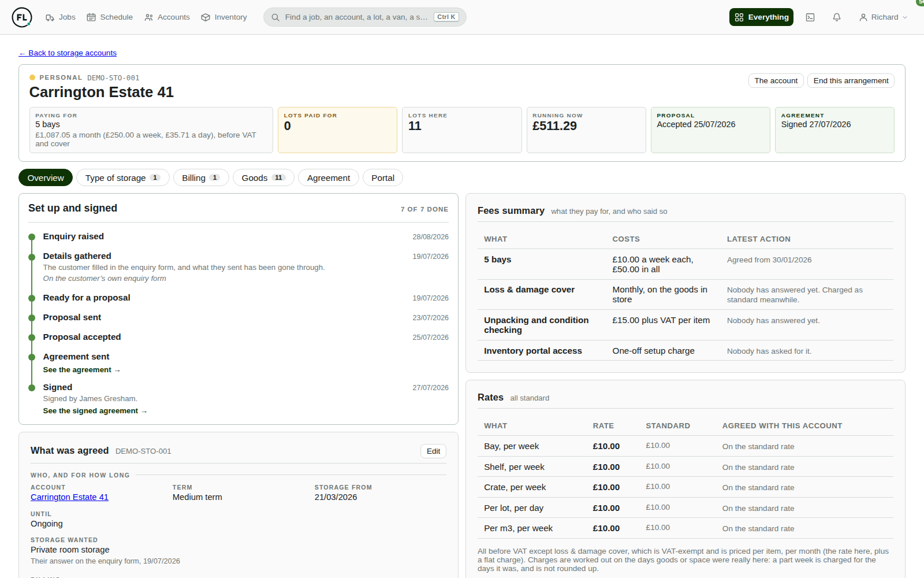Click the Crate, per week rate row
The height and width of the screenshot is (578, 924).
[685, 487]
